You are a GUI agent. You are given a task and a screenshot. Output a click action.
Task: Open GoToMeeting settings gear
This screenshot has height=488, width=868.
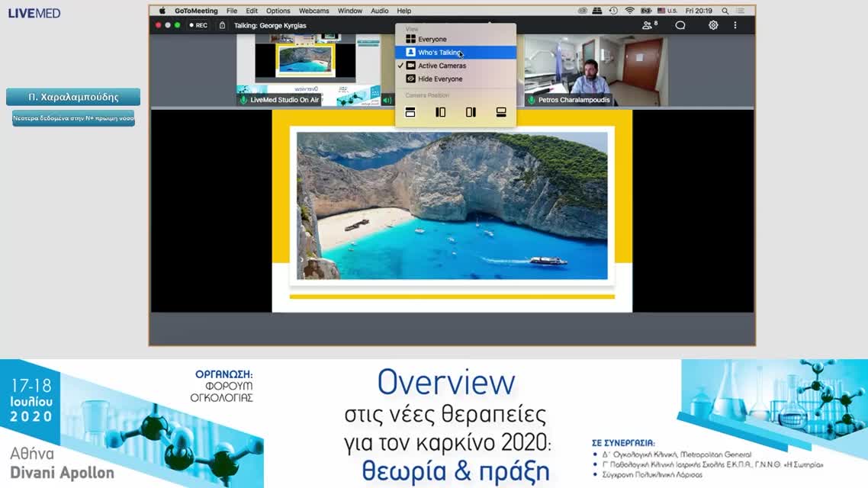[x=713, y=25]
